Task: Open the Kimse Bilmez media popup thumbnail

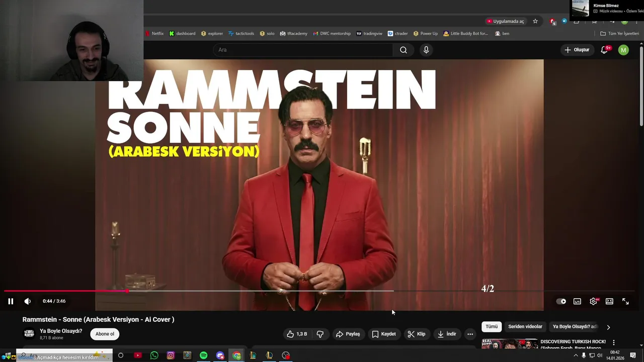Action: 580,8
